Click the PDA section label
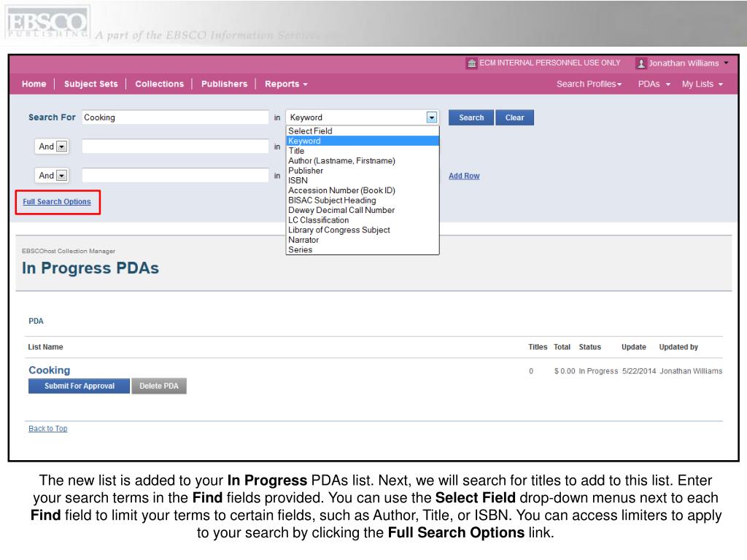This screenshot has width=747, height=560. pos(36,322)
